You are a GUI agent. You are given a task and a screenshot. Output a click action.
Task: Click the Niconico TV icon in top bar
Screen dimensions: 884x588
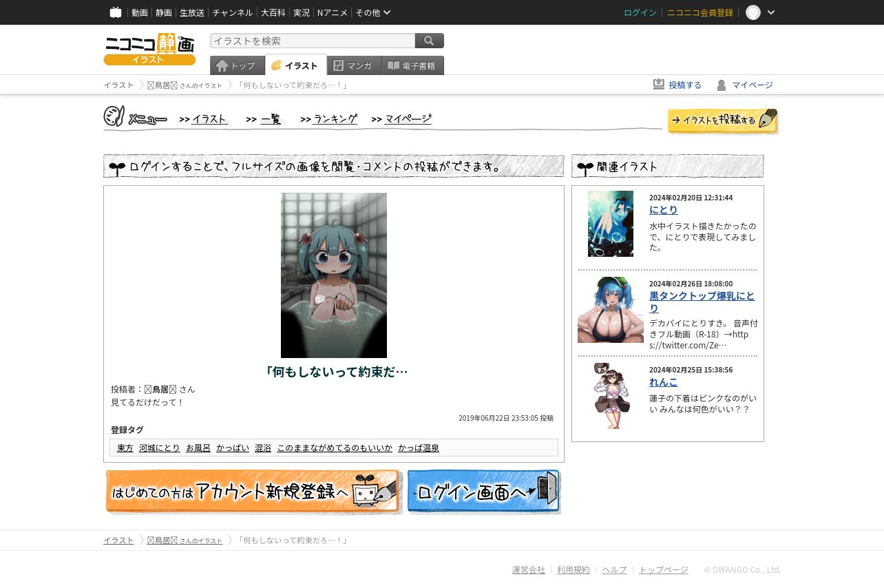tap(116, 12)
